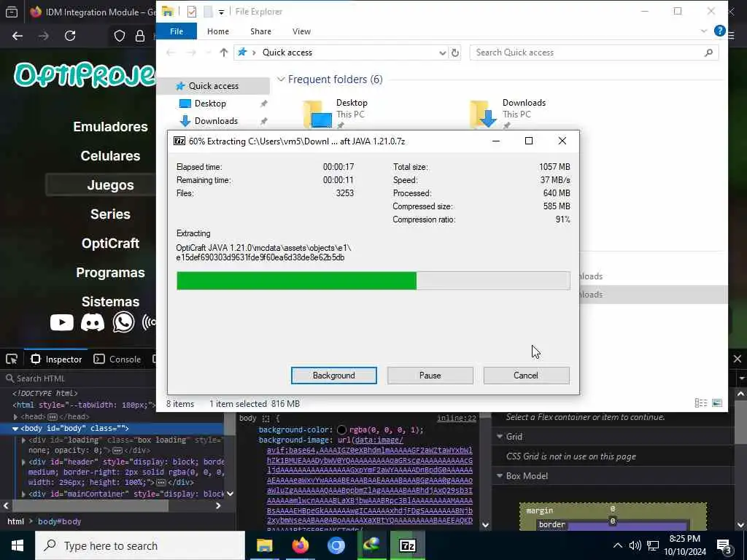Collapse the Box Model section

click(500, 475)
